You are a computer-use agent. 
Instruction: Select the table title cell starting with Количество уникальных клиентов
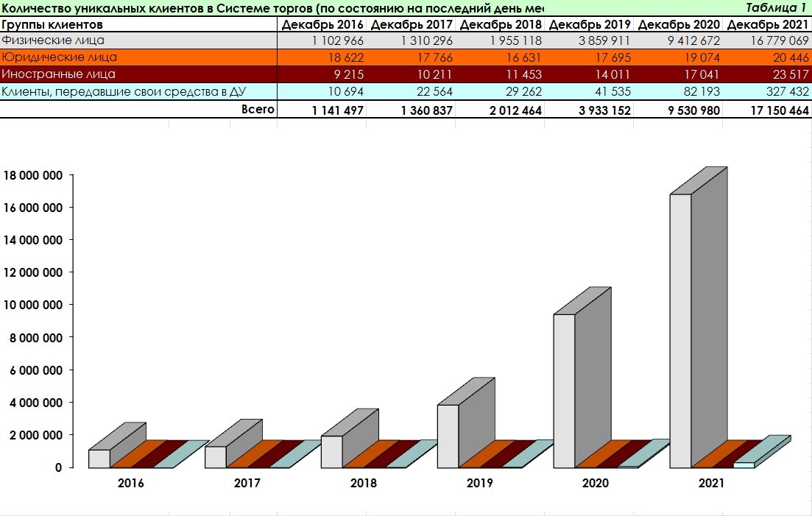(272, 8)
